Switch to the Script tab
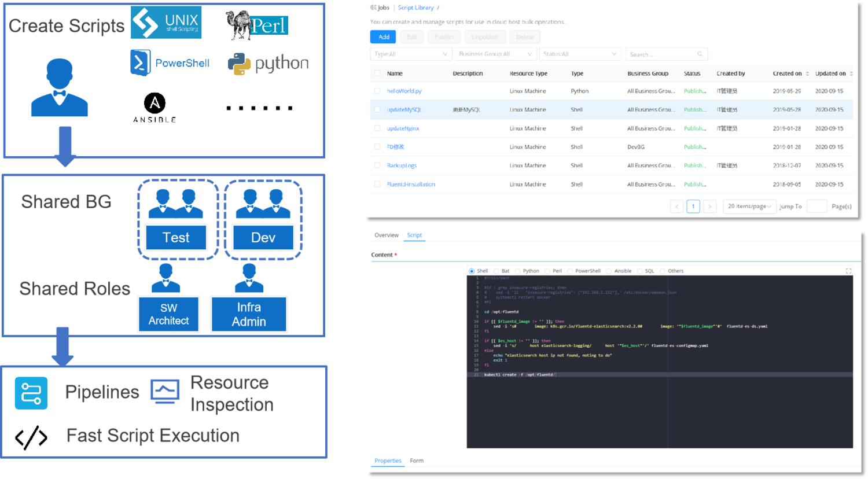 coord(414,235)
